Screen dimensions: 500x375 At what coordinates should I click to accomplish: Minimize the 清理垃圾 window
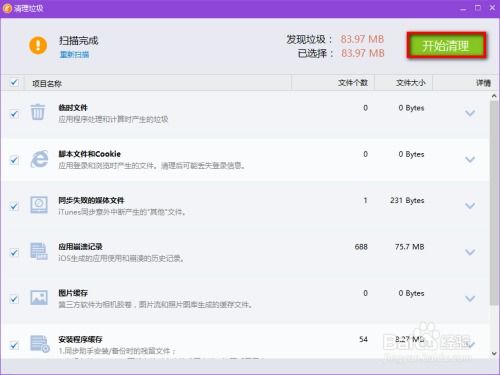463,8
